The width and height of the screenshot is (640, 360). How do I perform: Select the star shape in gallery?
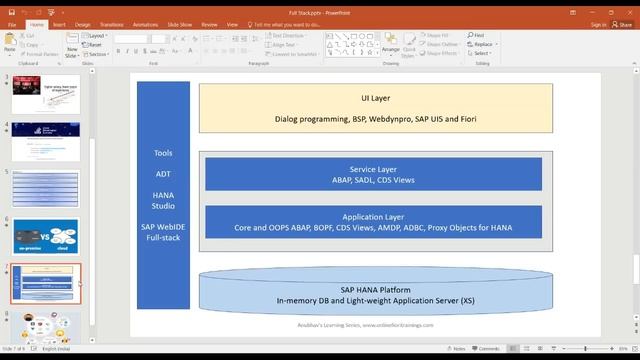coord(370,52)
